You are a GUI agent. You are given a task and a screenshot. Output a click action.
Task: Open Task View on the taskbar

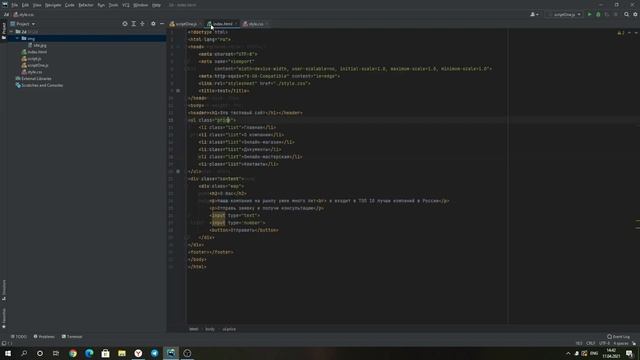pyautogui.click(x=56, y=353)
